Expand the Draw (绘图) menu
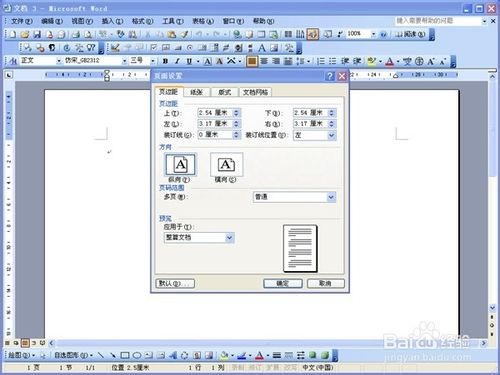 pos(21,355)
